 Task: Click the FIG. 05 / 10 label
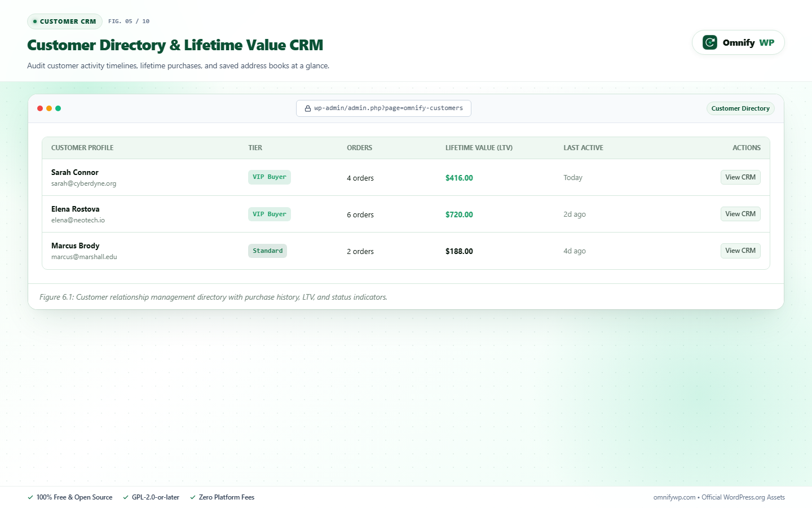click(x=129, y=21)
